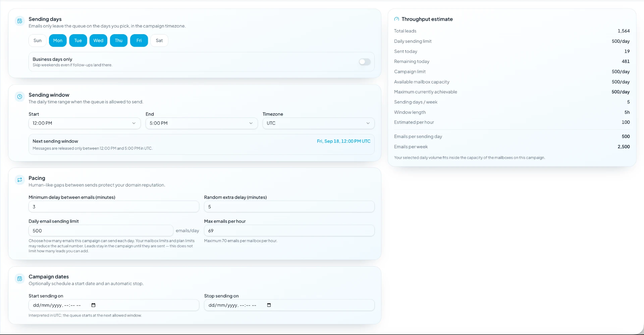Click the Throughput estimate gauge icon
This screenshot has width=644, height=335.
tap(396, 19)
